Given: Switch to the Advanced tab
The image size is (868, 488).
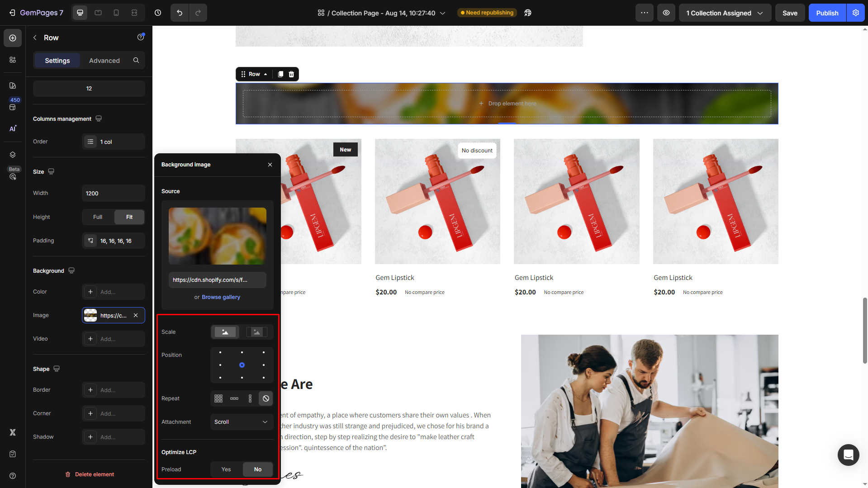Looking at the screenshot, I should (x=104, y=61).
